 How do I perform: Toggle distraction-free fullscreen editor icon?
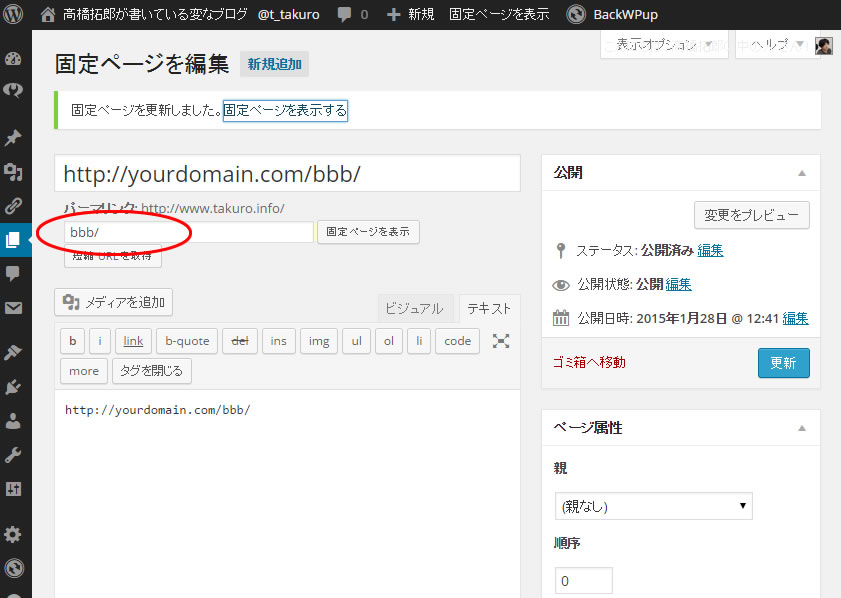click(501, 341)
